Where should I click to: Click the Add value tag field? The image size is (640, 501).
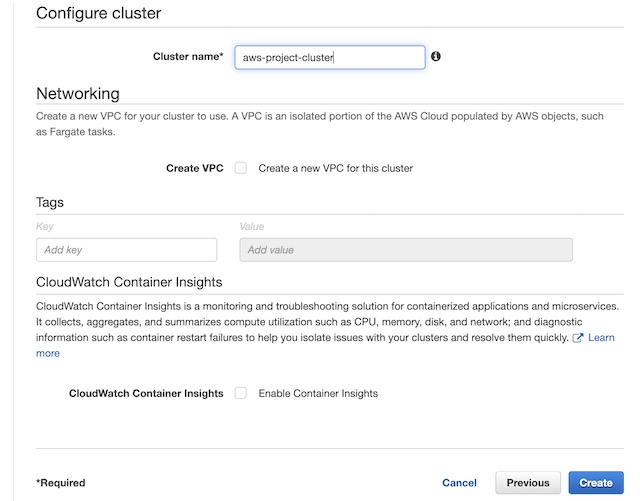pos(405,250)
